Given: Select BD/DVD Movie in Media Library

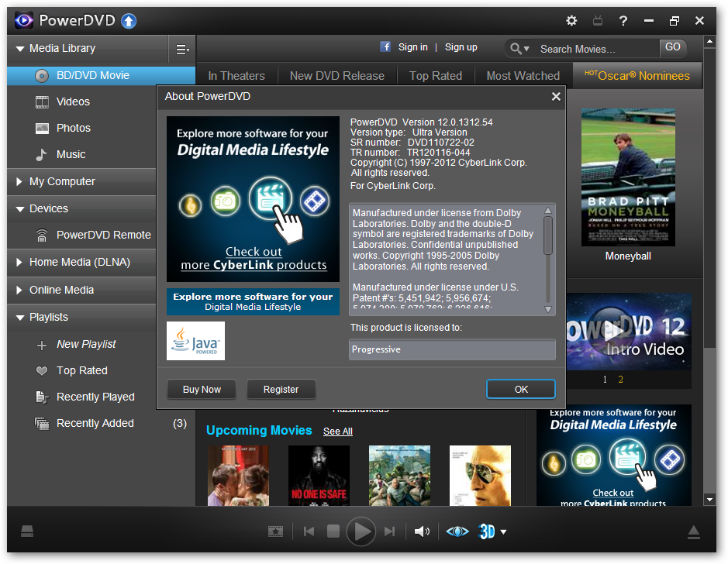Looking at the screenshot, I should pyautogui.click(x=102, y=76).
